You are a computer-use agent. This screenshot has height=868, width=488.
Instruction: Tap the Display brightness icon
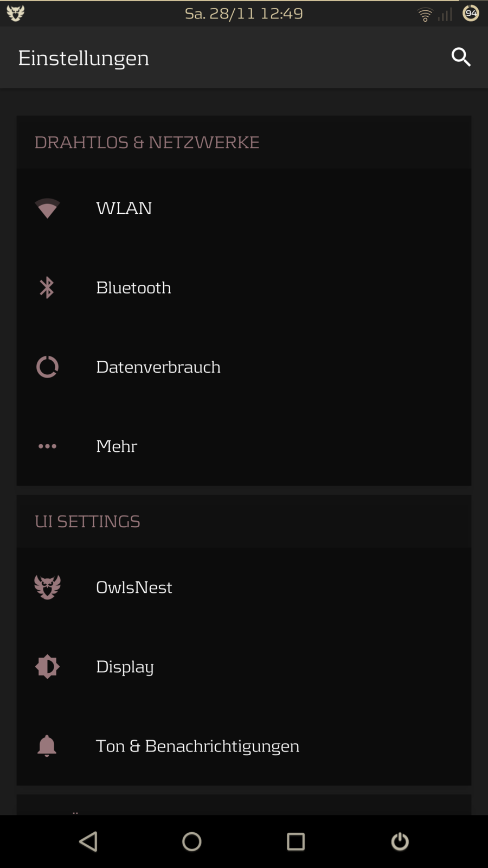[x=47, y=667]
